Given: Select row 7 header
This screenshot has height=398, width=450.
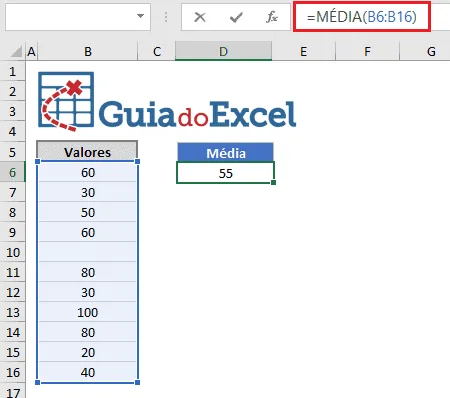Looking at the screenshot, I should (13, 192).
